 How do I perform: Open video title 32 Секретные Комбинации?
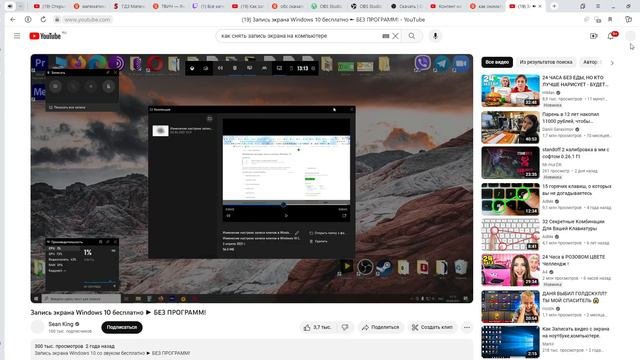click(573, 225)
